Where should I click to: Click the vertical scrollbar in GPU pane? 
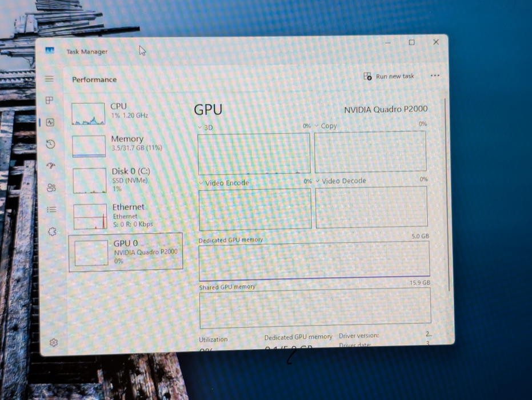pos(447,194)
